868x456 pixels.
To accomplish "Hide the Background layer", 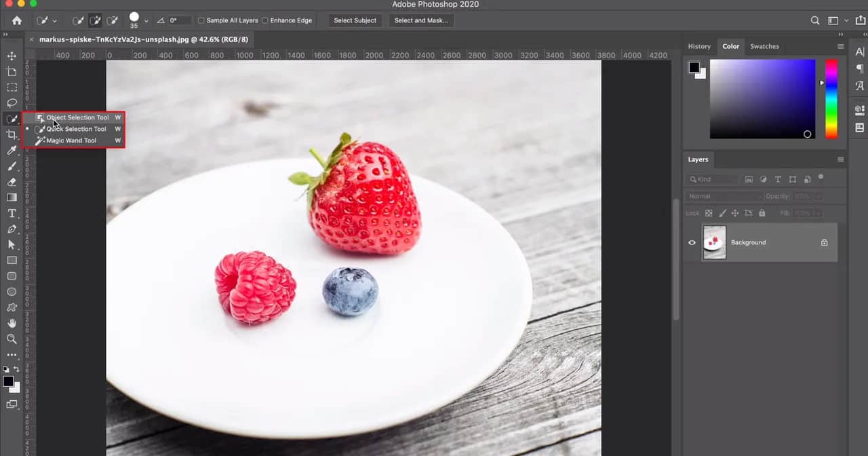I will (x=691, y=242).
